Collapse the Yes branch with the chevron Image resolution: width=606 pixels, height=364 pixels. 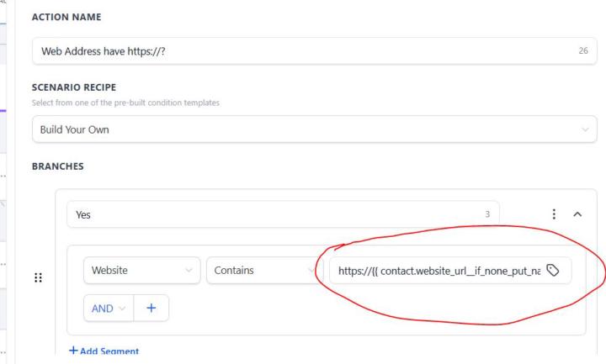[577, 214]
